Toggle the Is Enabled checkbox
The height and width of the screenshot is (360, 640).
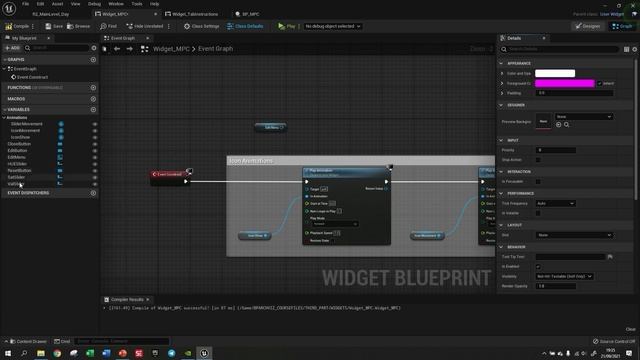click(538, 267)
